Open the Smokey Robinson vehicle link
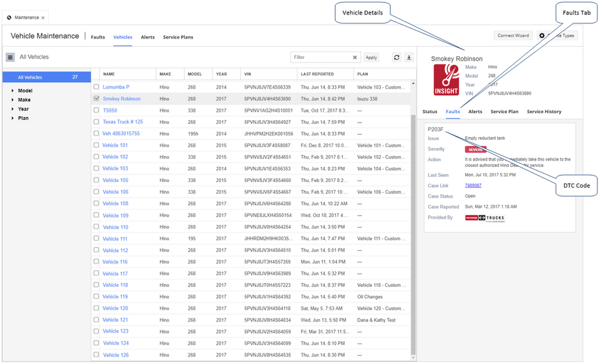 [121, 99]
